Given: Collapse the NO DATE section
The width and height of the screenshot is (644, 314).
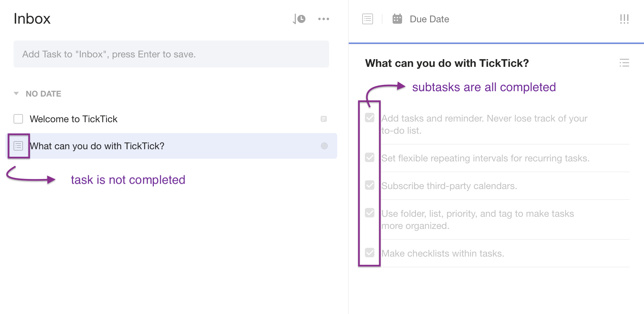Looking at the screenshot, I should [x=16, y=94].
